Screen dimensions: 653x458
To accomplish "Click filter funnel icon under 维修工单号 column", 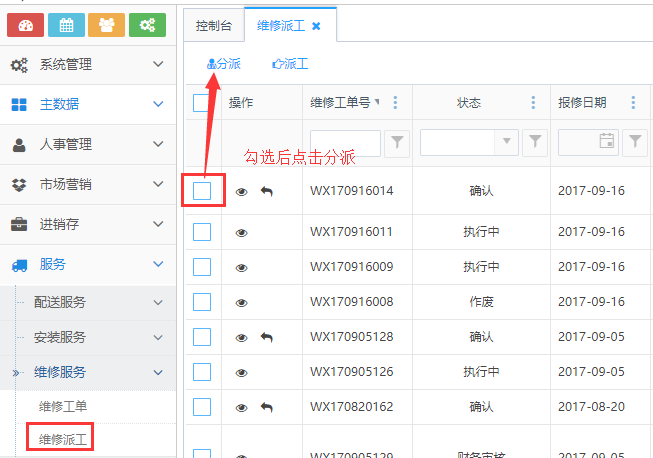I will [x=397, y=142].
